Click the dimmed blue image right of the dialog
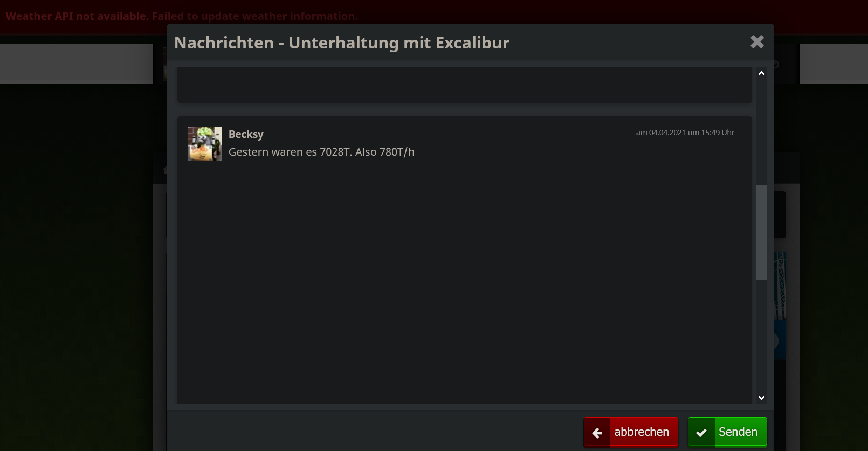Viewport: 868px width, 451px height. coord(780,306)
